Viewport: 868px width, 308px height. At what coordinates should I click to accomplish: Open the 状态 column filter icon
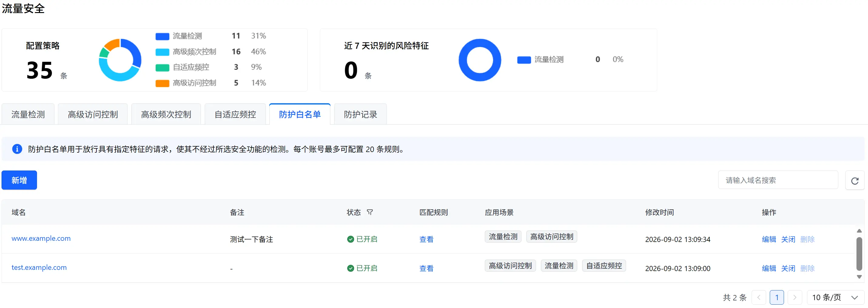(x=370, y=212)
